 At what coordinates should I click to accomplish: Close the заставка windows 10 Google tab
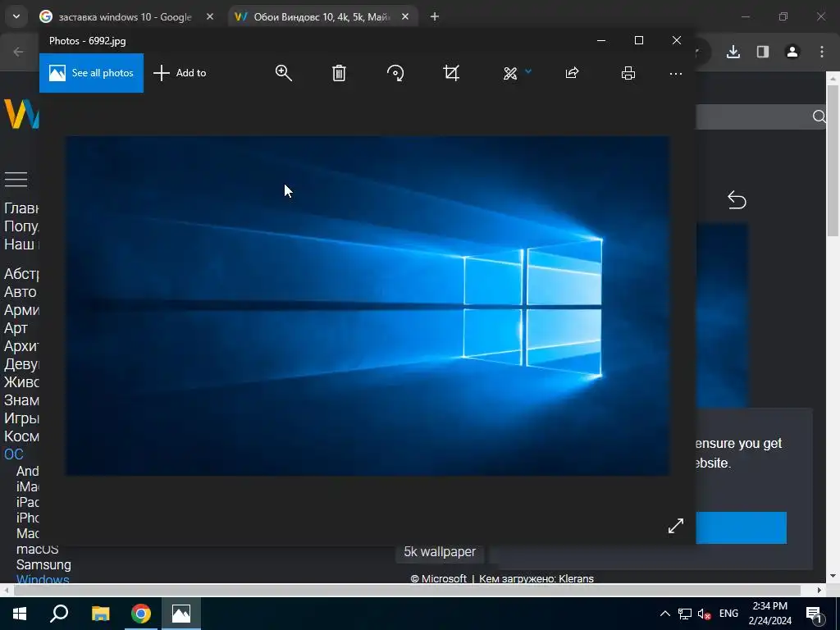(x=210, y=16)
